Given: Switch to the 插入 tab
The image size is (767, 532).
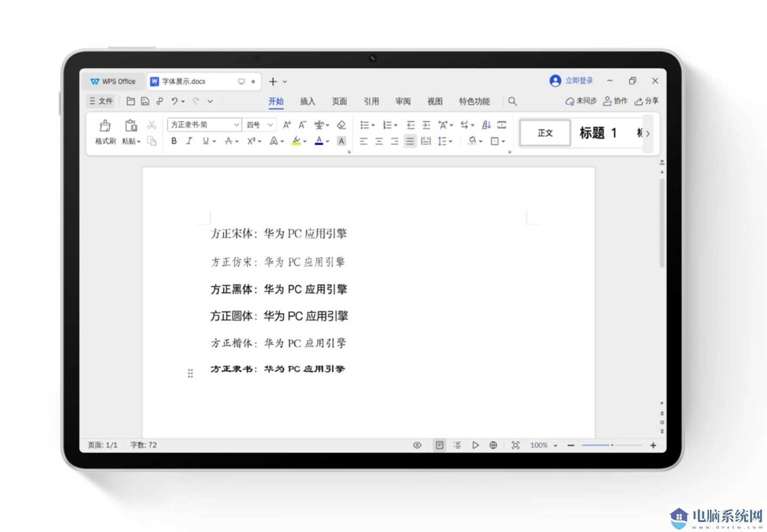Looking at the screenshot, I should coord(307,101).
